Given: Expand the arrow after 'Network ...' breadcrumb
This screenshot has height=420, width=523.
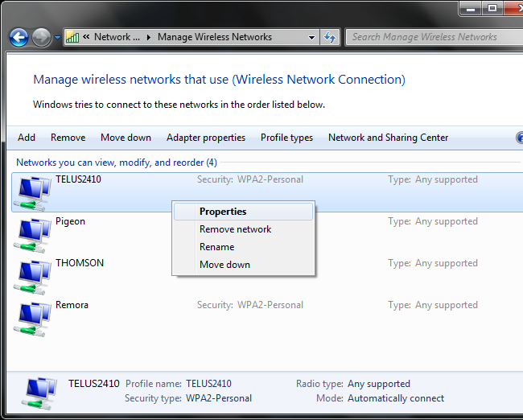Looking at the screenshot, I should pos(149,37).
